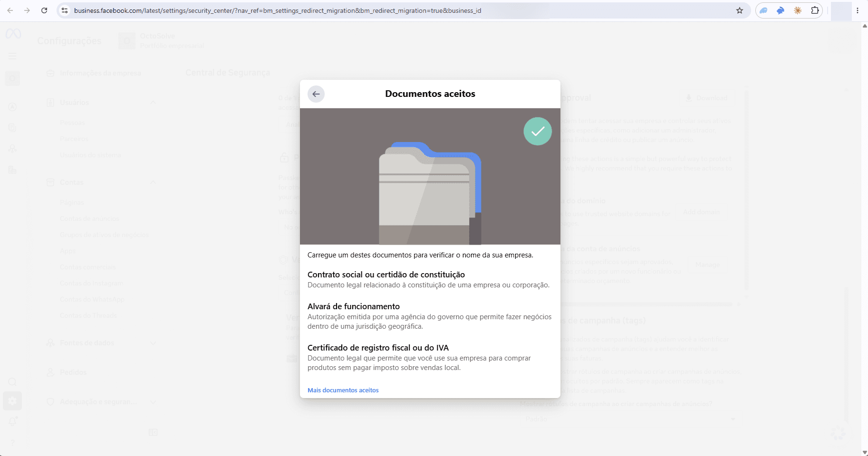Open 'Grupos de ativos de negócios'
The width and height of the screenshot is (868, 456).
pyautogui.click(x=104, y=235)
